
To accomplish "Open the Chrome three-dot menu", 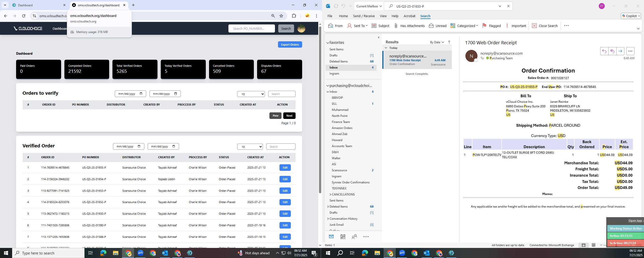I will [316, 16].
